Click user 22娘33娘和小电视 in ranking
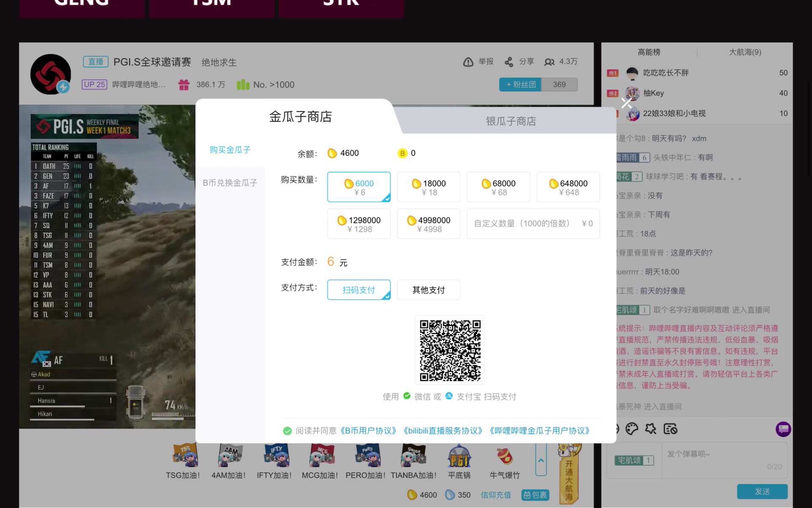 pos(674,113)
